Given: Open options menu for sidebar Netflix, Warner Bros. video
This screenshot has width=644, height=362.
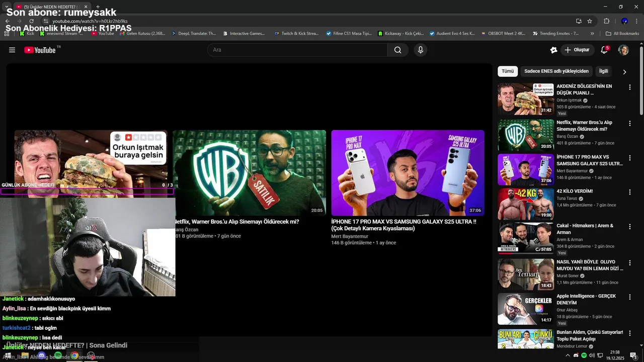Looking at the screenshot, I should (x=629, y=124).
